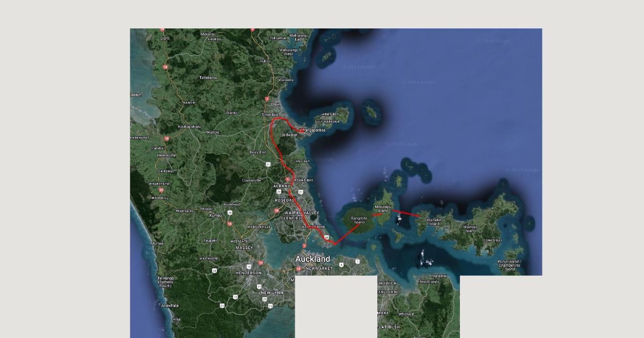This screenshot has width=644, height=338.
Task: Click the Route 19 shield above Henderson
Action: point(249,266)
